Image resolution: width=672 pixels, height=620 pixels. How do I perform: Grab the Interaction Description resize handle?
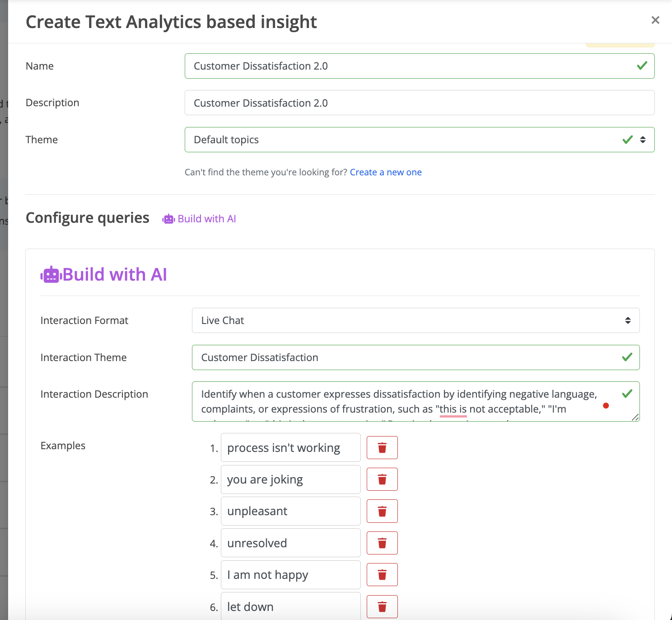[635, 418]
